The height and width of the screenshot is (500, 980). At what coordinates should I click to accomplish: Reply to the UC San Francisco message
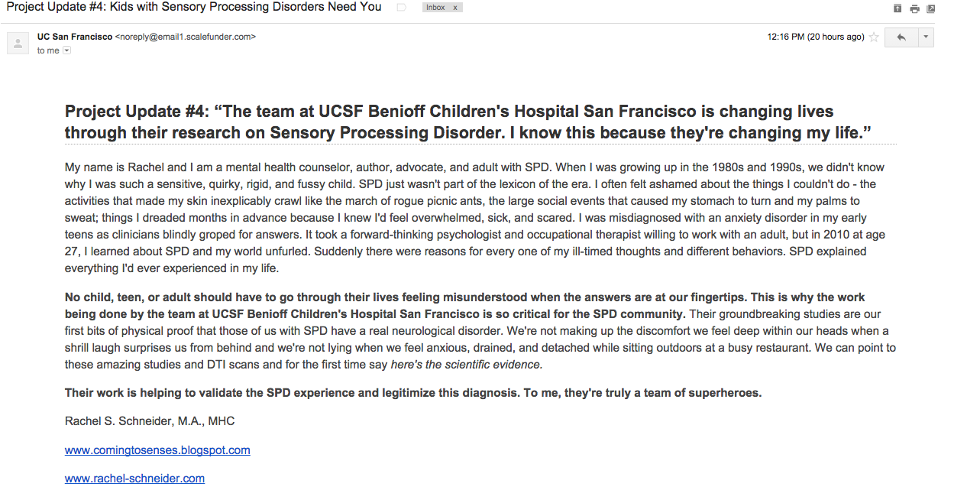click(901, 37)
